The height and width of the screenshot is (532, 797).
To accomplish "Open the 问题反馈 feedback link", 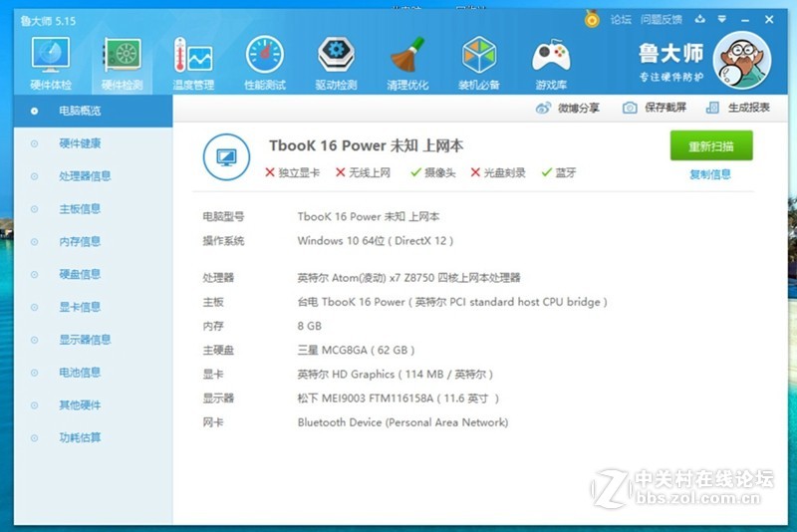I will 661,19.
